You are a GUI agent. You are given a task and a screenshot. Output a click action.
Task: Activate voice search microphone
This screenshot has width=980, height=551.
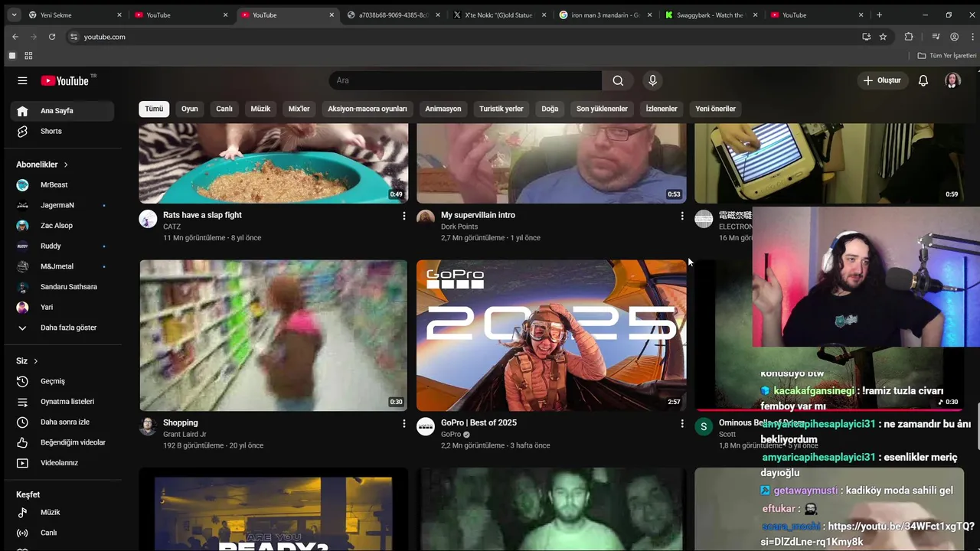point(652,80)
